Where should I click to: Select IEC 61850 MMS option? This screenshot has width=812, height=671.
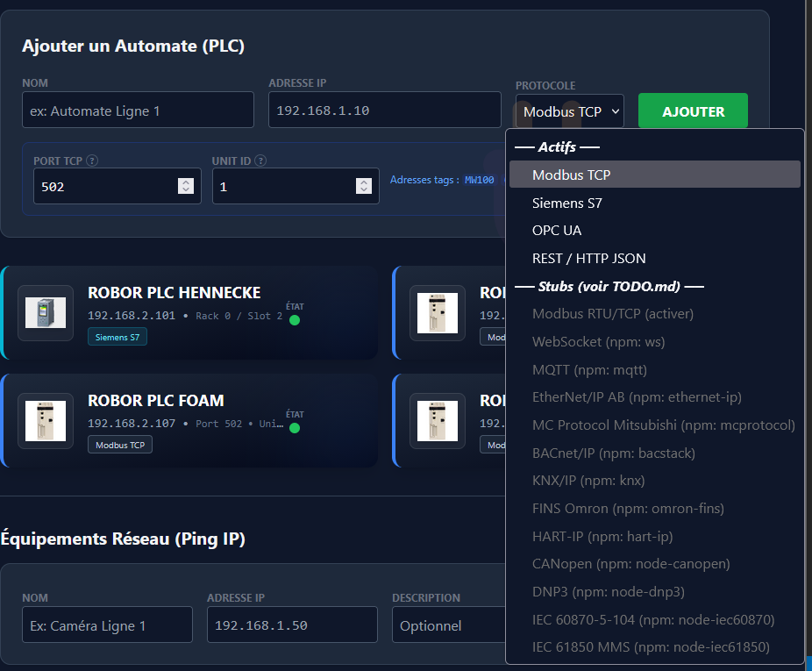pos(654,647)
